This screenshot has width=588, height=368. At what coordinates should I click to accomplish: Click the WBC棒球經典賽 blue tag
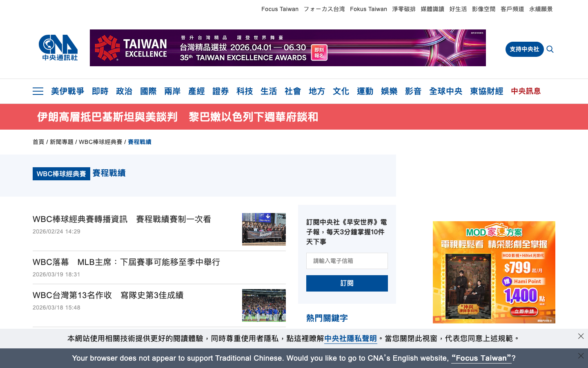coord(61,174)
